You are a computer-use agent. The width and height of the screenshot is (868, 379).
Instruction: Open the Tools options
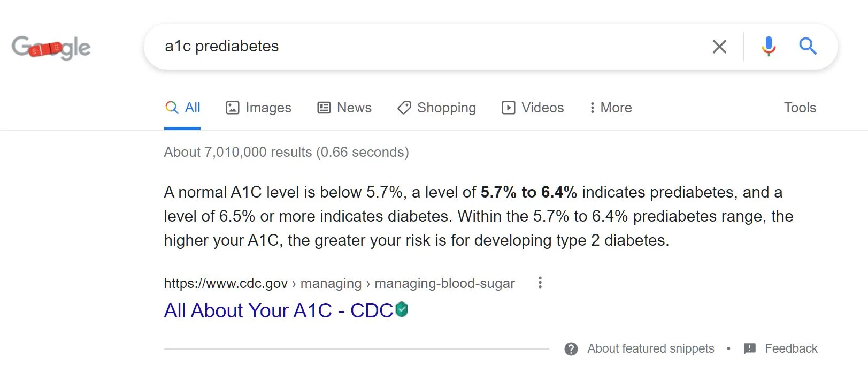(800, 108)
